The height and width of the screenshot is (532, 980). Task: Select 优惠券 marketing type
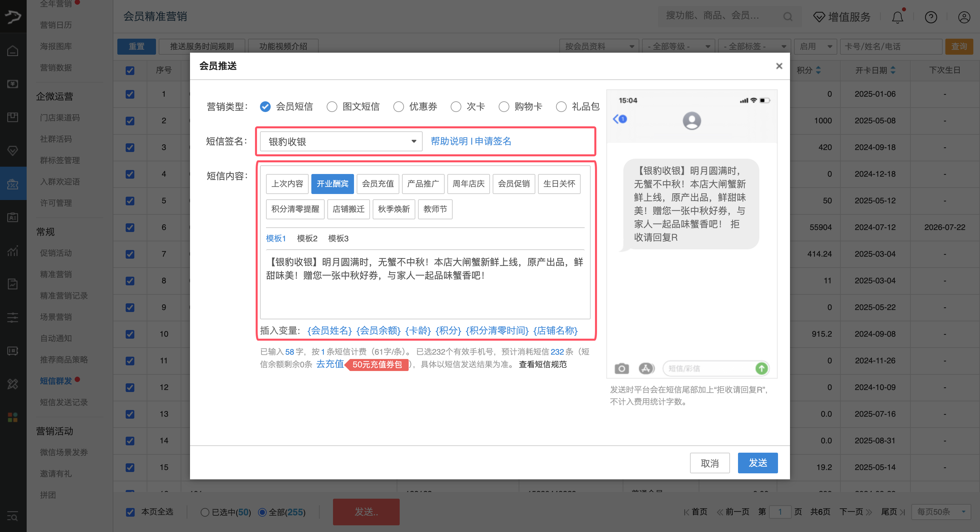[x=399, y=107]
